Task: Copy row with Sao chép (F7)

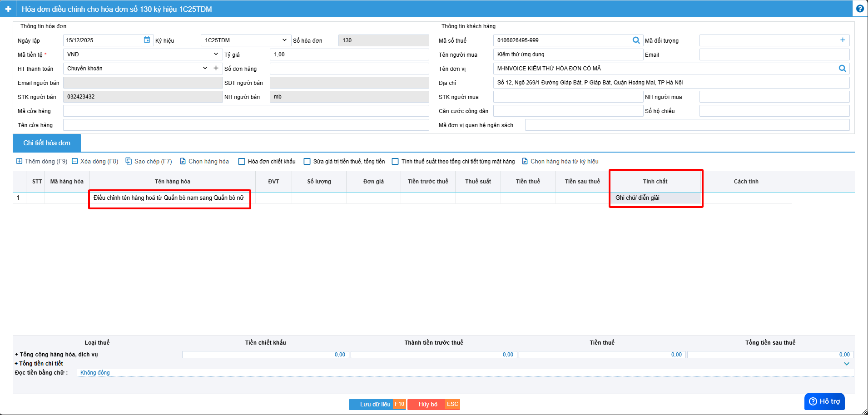Action: coord(149,161)
